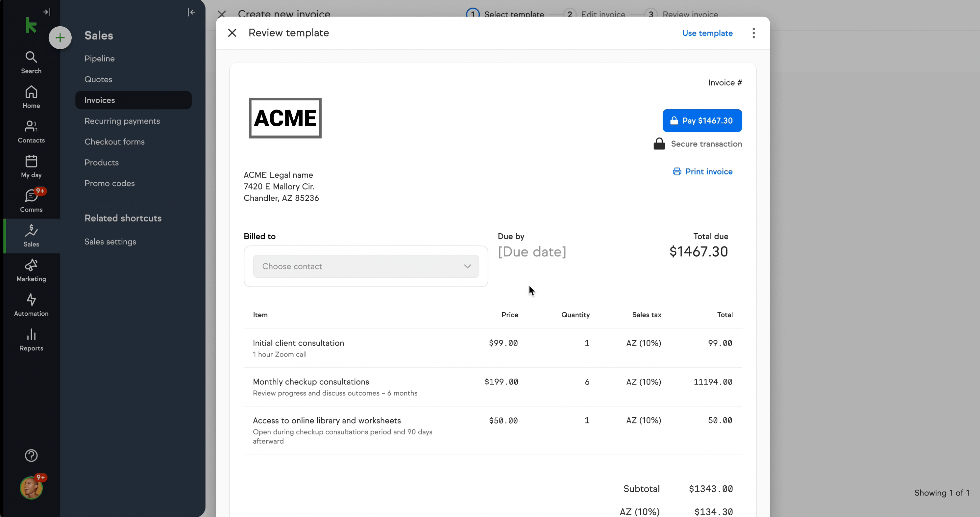The image size is (980, 517).
Task: Click the Invoice # label
Action: point(725,83)
